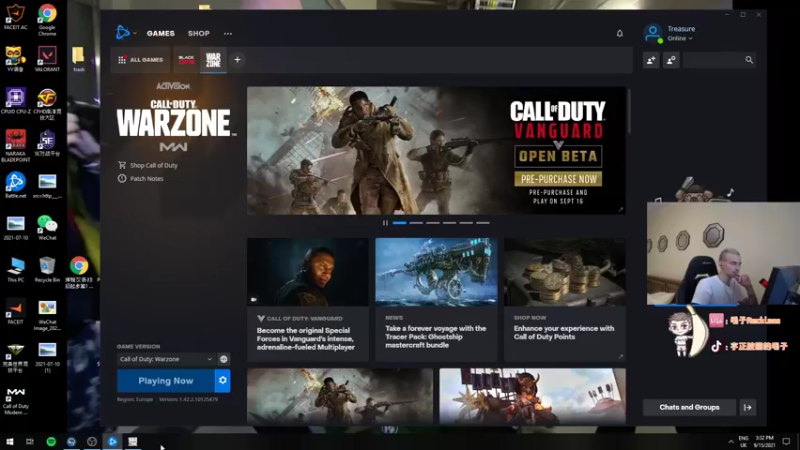Click the Battle.net taskbar icon

coord(112,441)
